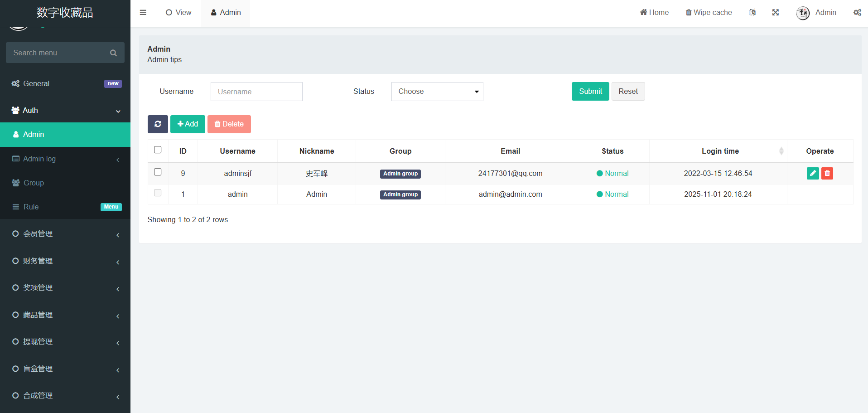
Task: Click the green edit pencil icon for adminsjf
Action: (x=813, y=173)
